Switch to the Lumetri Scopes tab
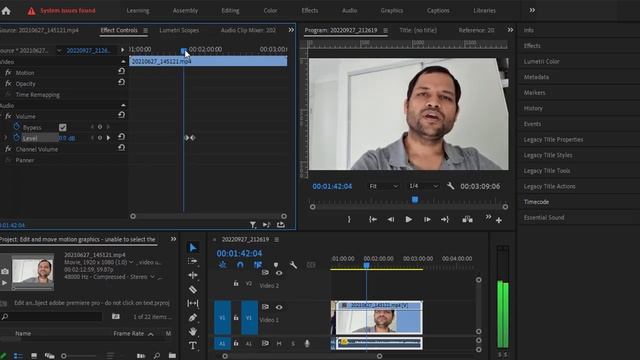Image resolution: width=640 pixels, height=360 pixels. (x=179, y=30)
